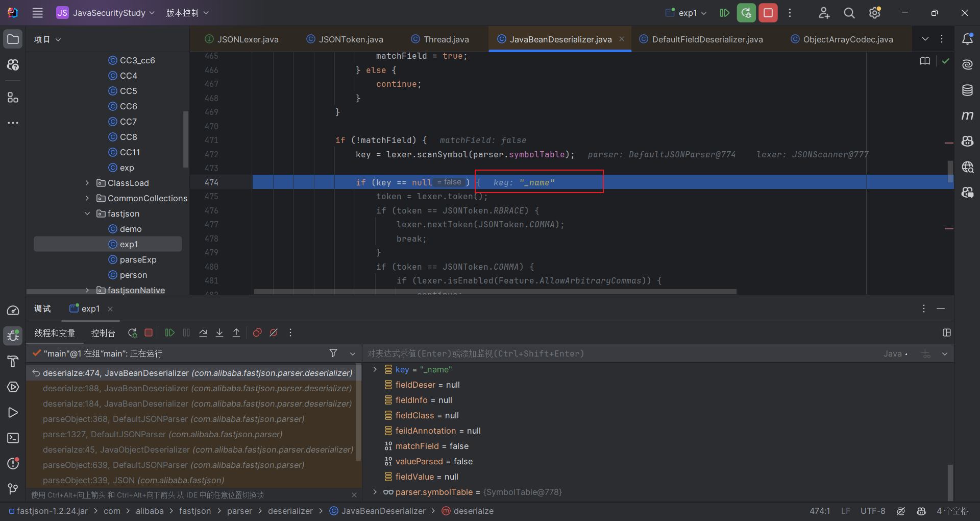Switch to 控制台 console tab
This screenshot has width=980, height=521.
103,333
